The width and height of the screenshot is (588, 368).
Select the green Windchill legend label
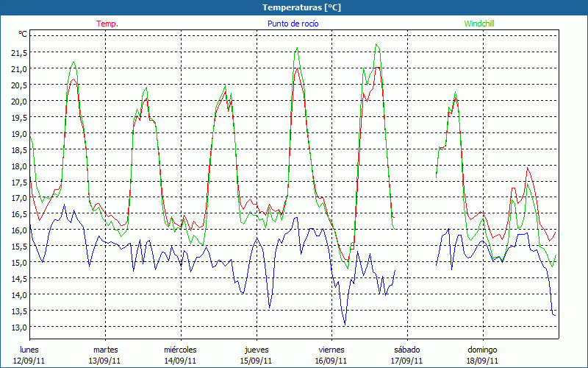coord(479,24)
